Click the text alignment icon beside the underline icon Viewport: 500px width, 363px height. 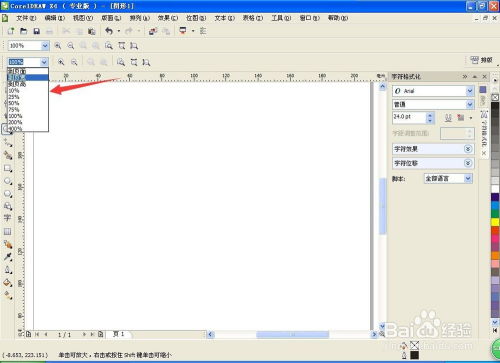click(461, 117)
